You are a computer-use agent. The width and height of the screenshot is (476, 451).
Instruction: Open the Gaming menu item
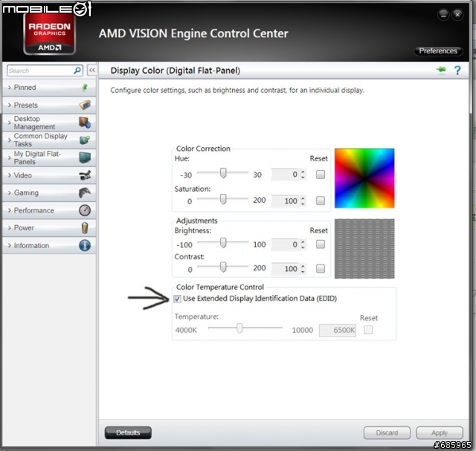[49, 192]
